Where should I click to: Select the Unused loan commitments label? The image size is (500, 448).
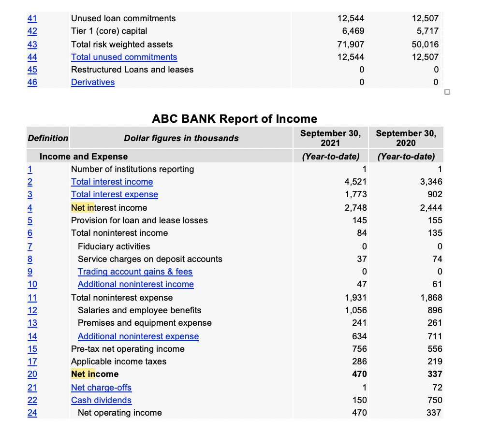[x=123, y=18]
